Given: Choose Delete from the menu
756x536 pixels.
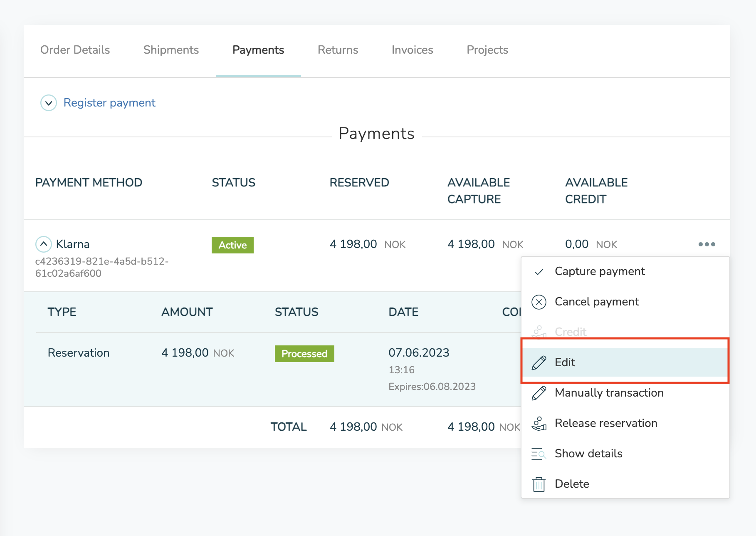Looking at the screenshot, I should point(625,484).
